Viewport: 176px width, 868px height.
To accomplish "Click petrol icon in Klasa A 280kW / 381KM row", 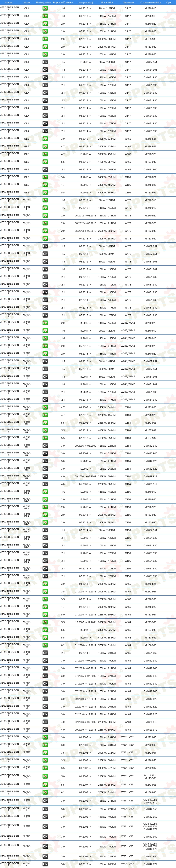I will pyautogui.click(x=45, y=239).
